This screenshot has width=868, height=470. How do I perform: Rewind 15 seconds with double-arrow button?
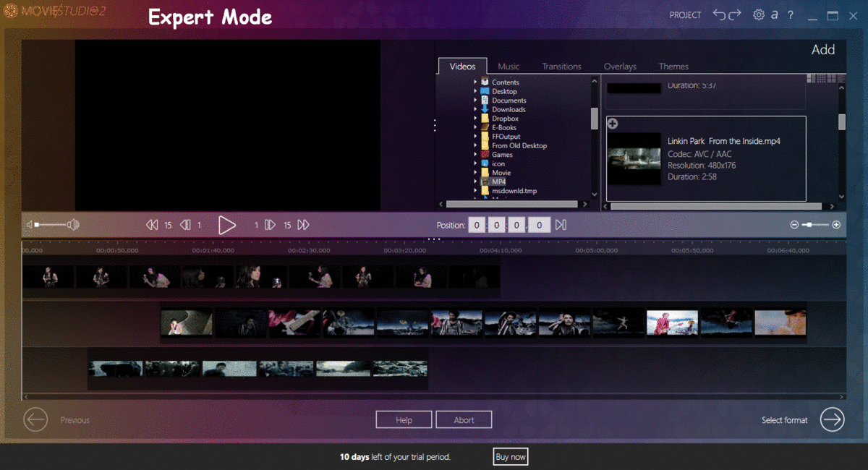[x=152, y=225]
